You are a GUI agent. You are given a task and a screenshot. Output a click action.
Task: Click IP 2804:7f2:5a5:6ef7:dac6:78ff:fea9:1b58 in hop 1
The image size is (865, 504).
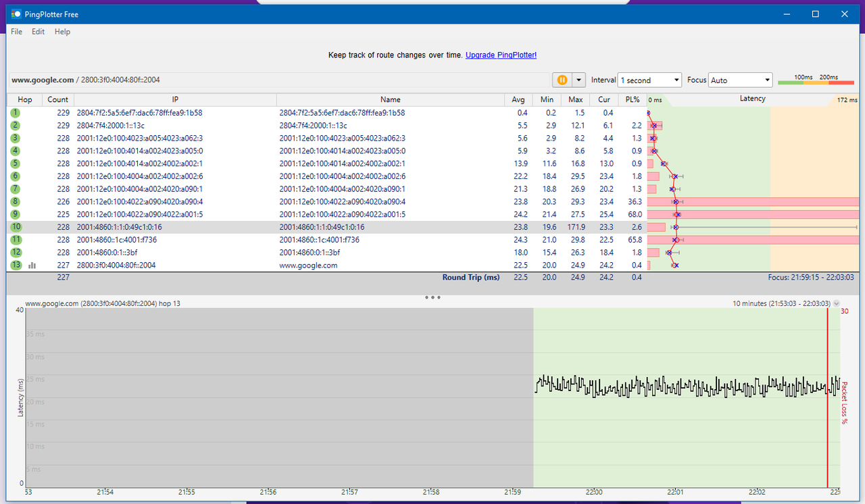click(x=139, y=113)
